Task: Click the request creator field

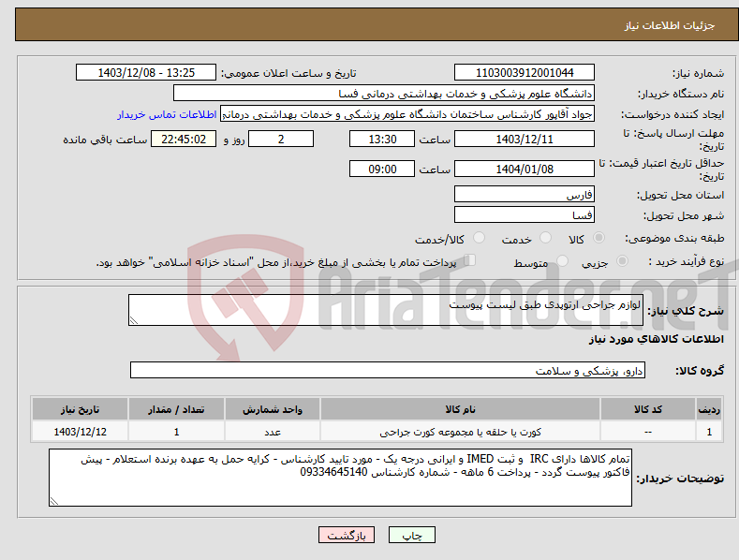Action: 407,114
